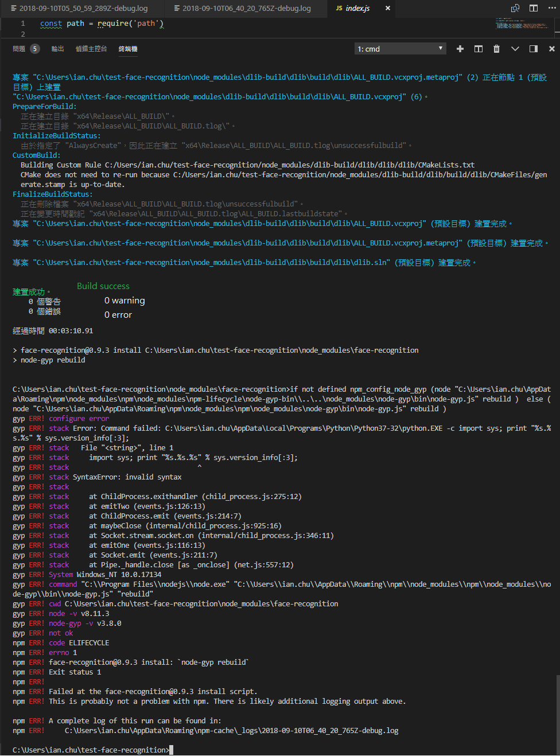Click the 'node-gyp -v v3.8.0' line
This screenshot has height=756, width=560.
67,623
